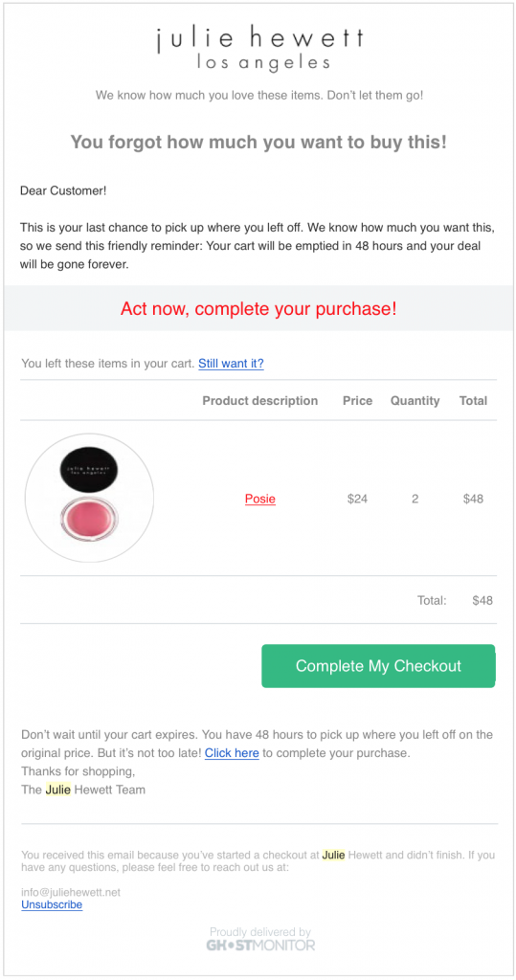Click the GhostMonitor logo in footer
Viewport: 516px width, 980px height.
[260, 945]
